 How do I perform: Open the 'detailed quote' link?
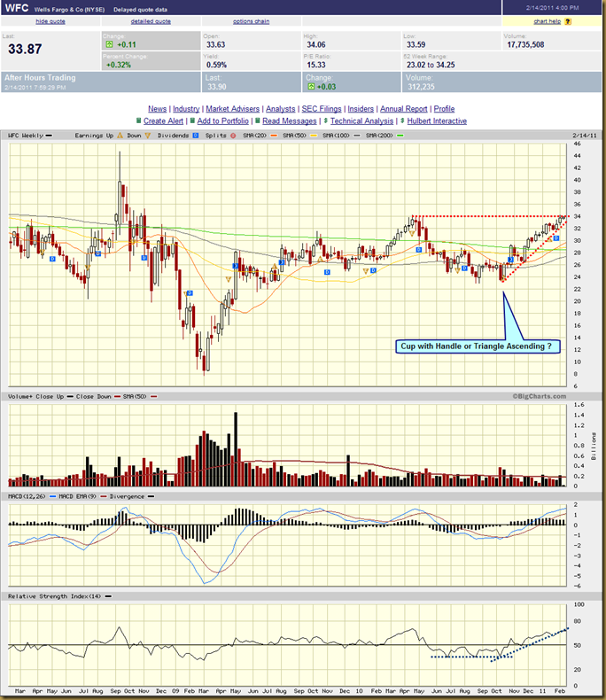pyautogui.click(x=151, y=21)
